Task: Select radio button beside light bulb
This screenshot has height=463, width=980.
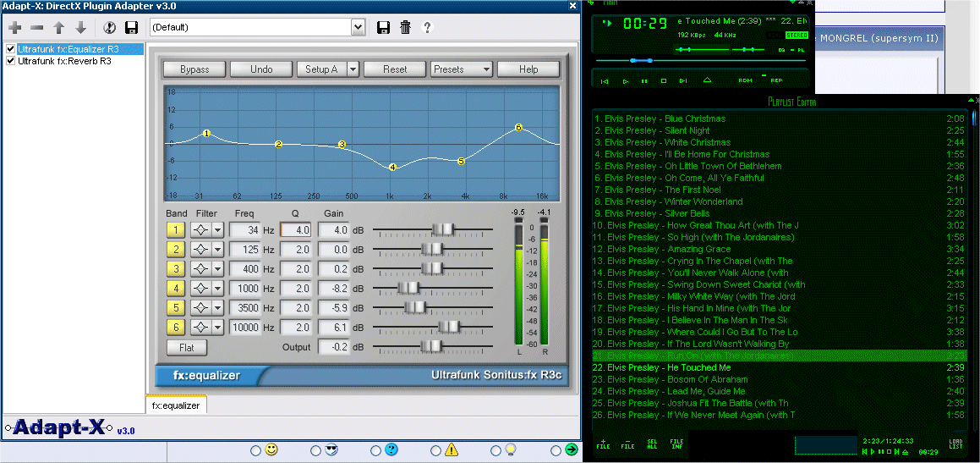Action: [x=495, y=450]
